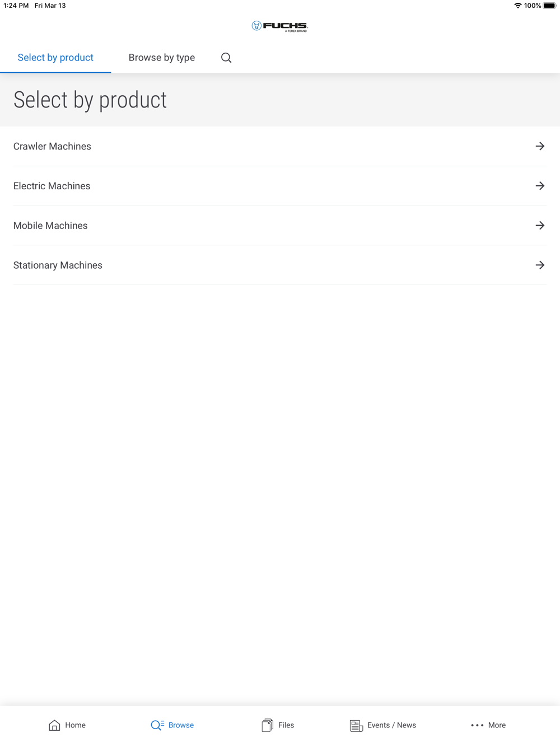This screenshot has height=747, width=560.
Task: Open Electric Machines via arrow
Action: (540, 186)
